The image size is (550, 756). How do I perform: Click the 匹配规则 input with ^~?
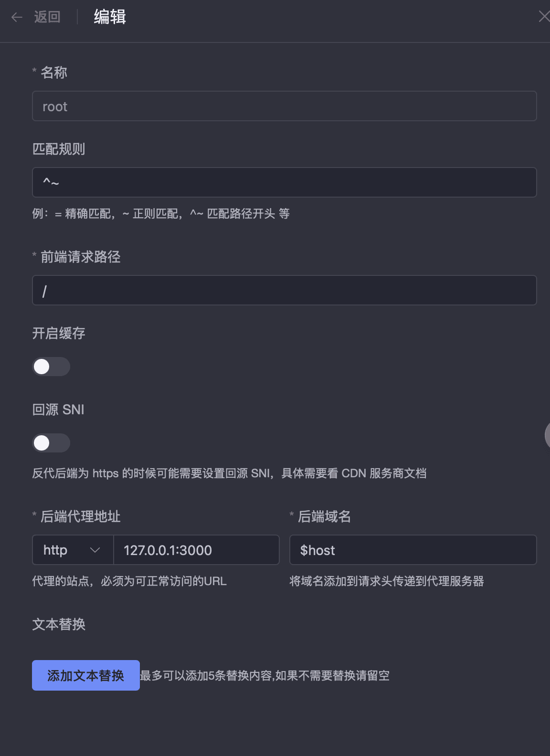coord(285,182)
